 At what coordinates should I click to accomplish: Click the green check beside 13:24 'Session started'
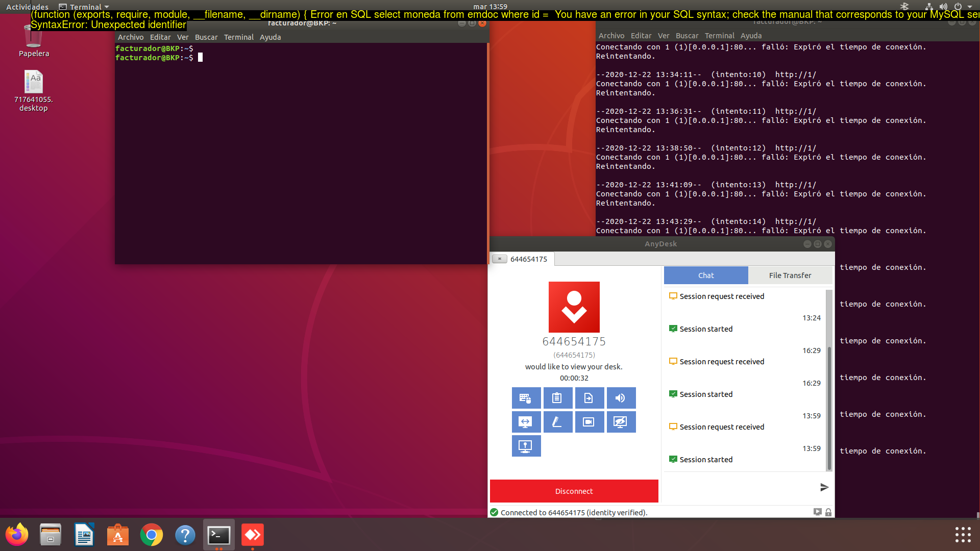(x=673, y=329)
